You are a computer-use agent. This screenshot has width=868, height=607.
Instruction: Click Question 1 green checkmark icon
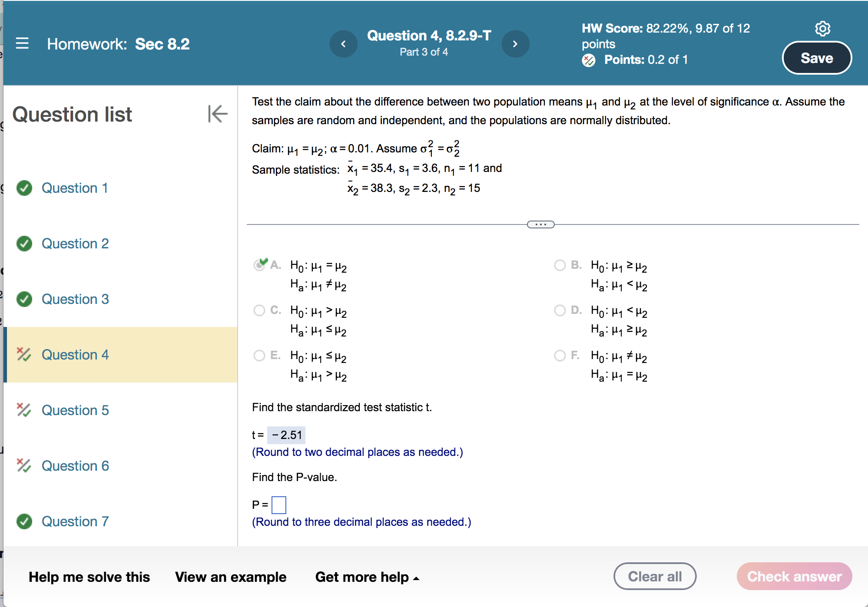click(24, 188)
